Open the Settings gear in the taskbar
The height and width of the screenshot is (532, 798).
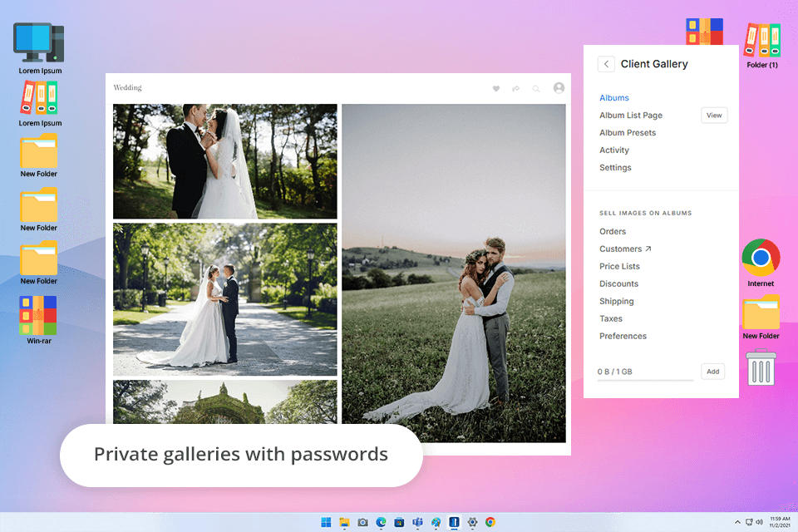pos(472,522)
